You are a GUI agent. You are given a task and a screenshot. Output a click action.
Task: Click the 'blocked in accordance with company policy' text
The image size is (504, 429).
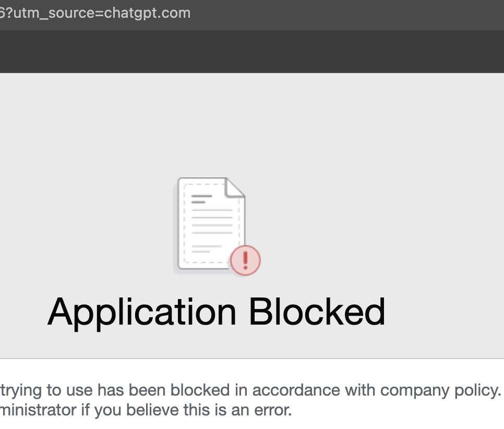click(335, 391)
